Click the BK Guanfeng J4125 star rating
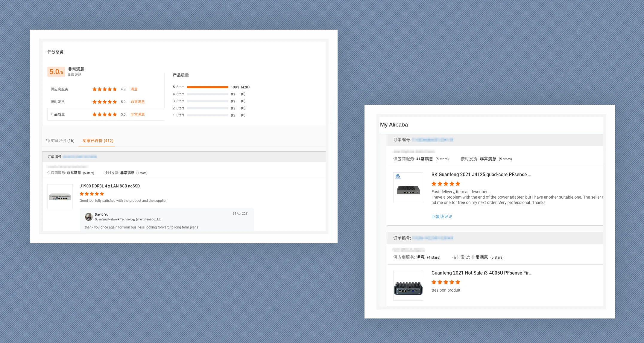Image resolution: width=644 pixels, height=343 pixels. [x=446, y=184]
